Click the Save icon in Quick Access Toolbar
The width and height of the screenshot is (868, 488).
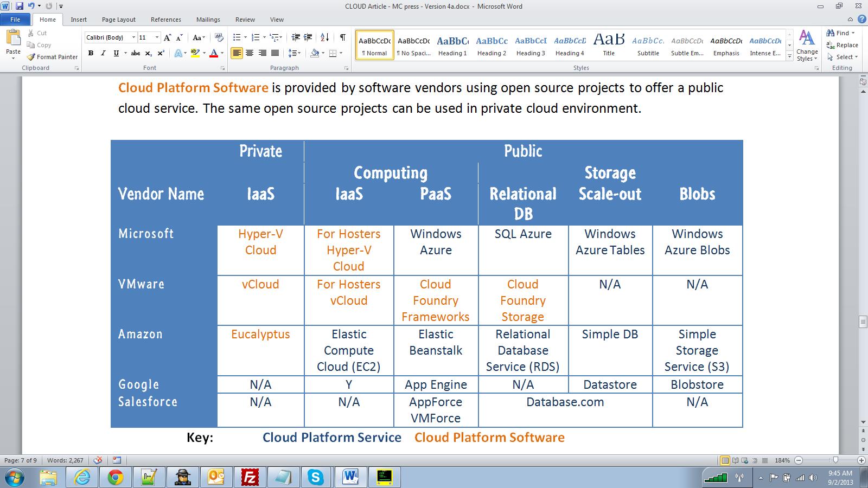20,6
